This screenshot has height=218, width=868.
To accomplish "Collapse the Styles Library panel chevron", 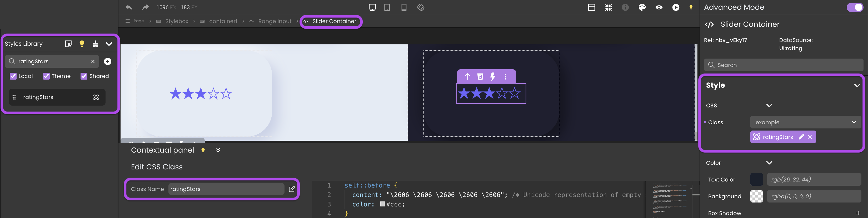I will (109, 44).
